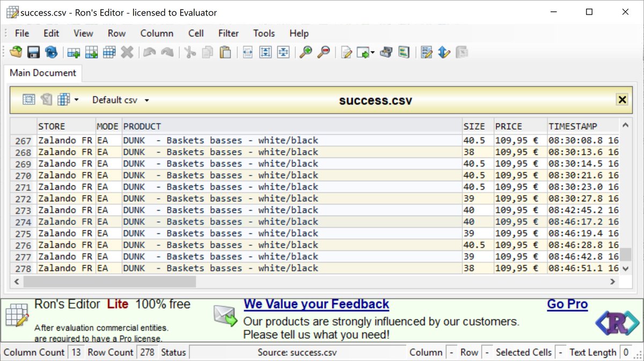
Task: Click the Save floppy disk icon
Action: [x=34, y=52]
